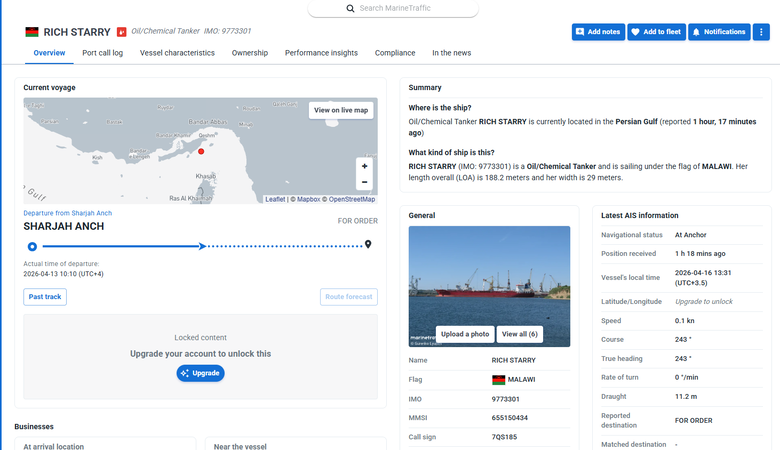
Task: Click the red vessel position dot on the map
Action: coord(201,151)
